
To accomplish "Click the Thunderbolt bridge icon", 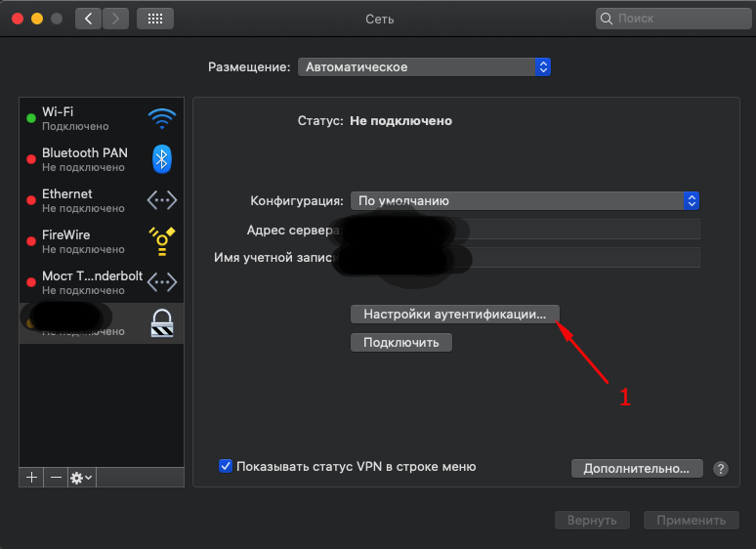I will tap(161, 282).
